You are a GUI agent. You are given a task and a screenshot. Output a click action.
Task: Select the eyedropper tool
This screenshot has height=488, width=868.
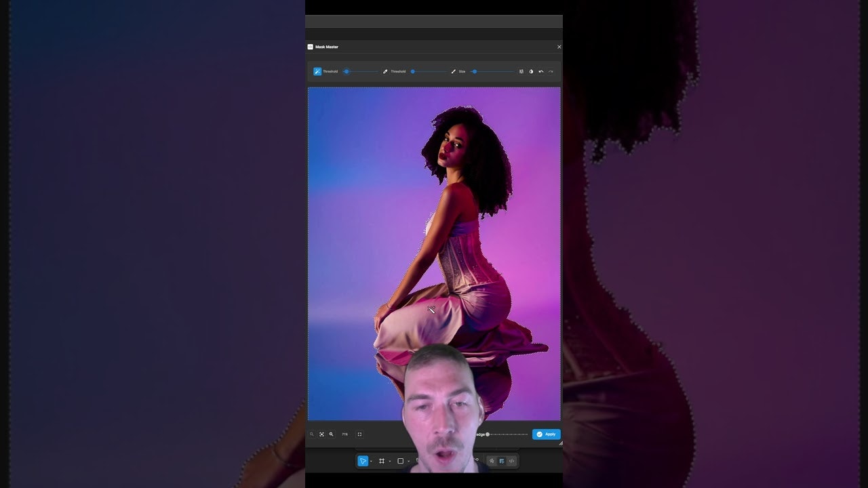[x=385, y=71]
